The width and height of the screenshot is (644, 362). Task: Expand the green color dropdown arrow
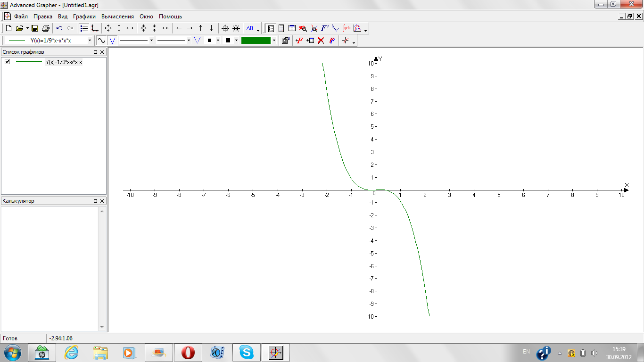(274, 41)
